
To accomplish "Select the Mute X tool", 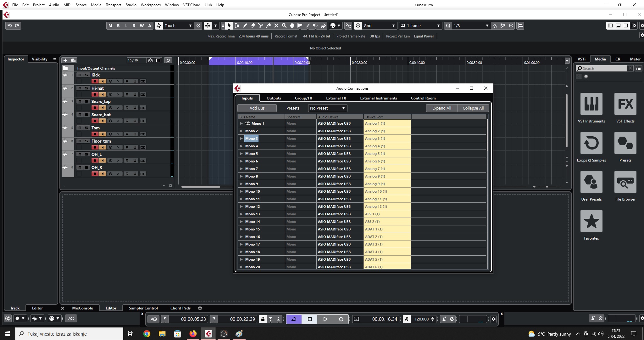I will 276,25.
